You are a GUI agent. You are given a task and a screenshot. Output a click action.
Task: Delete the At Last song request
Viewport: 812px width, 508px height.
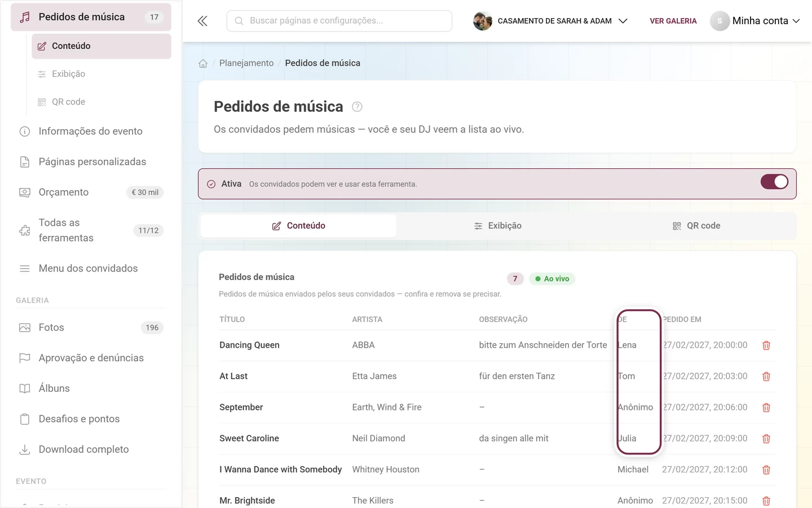766,376
